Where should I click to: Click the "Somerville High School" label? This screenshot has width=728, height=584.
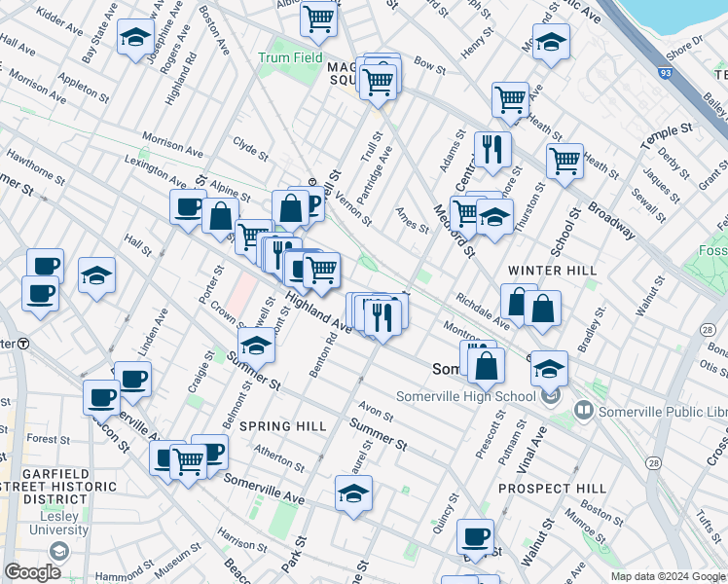[x=465, y=396]
